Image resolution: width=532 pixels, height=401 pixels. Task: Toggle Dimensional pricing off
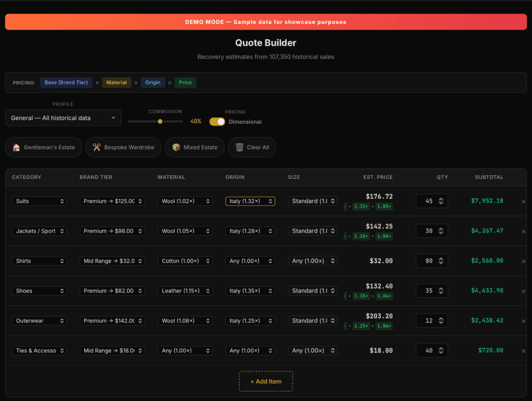(217, 121)
